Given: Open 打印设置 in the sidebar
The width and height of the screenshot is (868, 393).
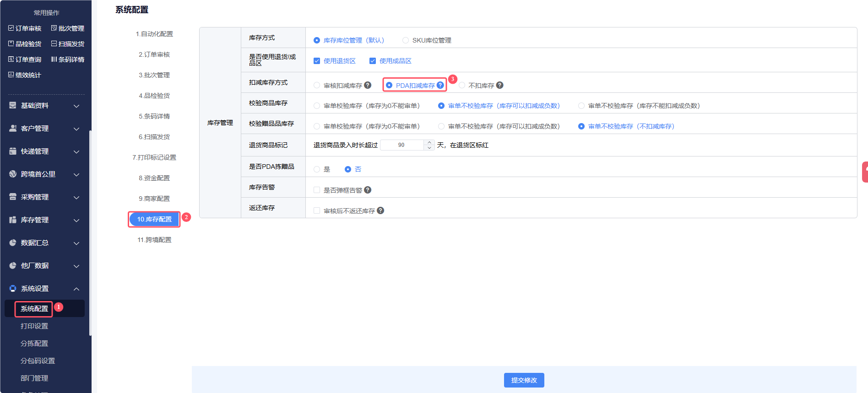Looking at the screenshot, I should 34,326.
